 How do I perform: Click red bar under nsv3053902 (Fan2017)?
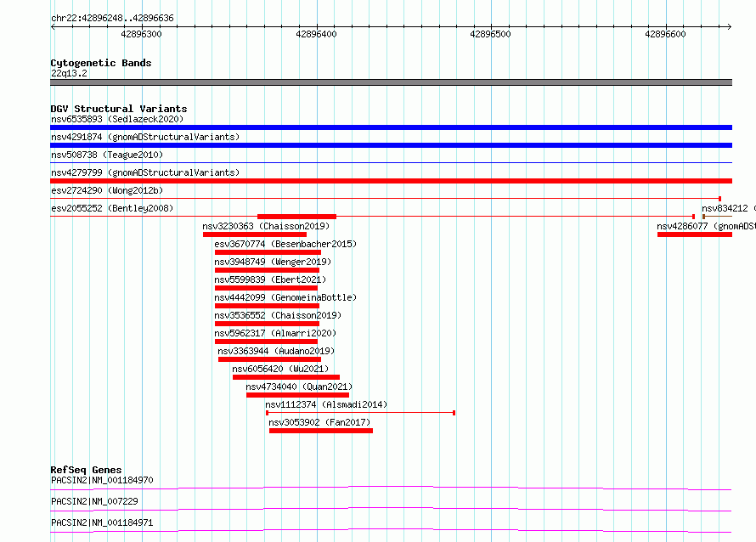[x=321, y=431]
